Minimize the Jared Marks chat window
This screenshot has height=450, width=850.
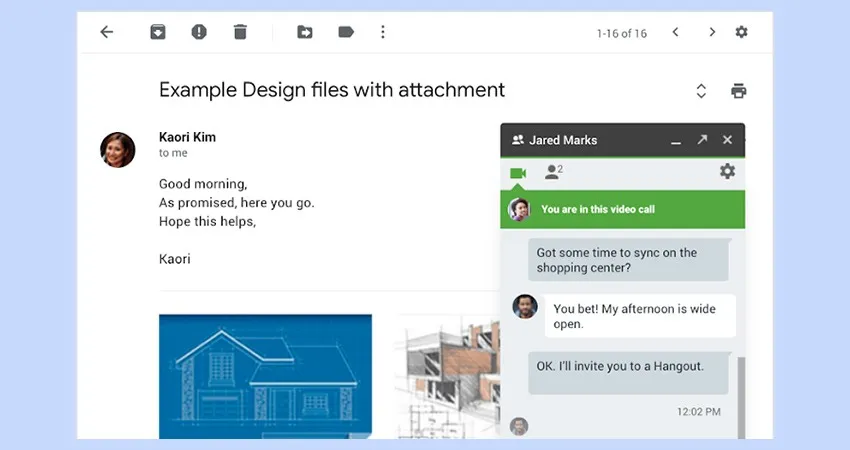pos(675,141)
